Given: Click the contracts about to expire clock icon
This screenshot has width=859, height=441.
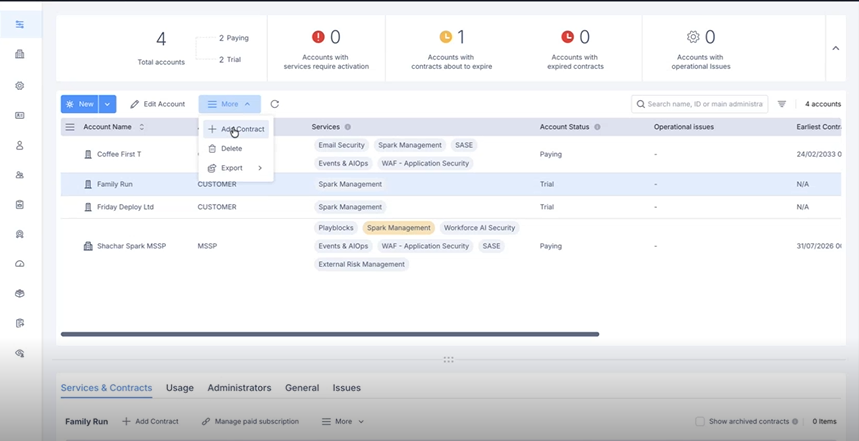Looking at the screenshot, I should [446, 37].
